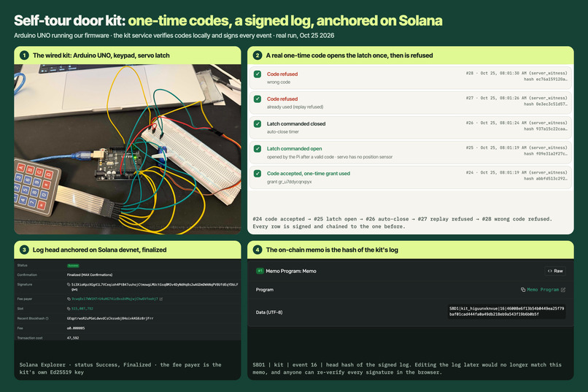The image size is (588, 392).
Task: Click the green #1 instruction badge
Action: (260, 271)
